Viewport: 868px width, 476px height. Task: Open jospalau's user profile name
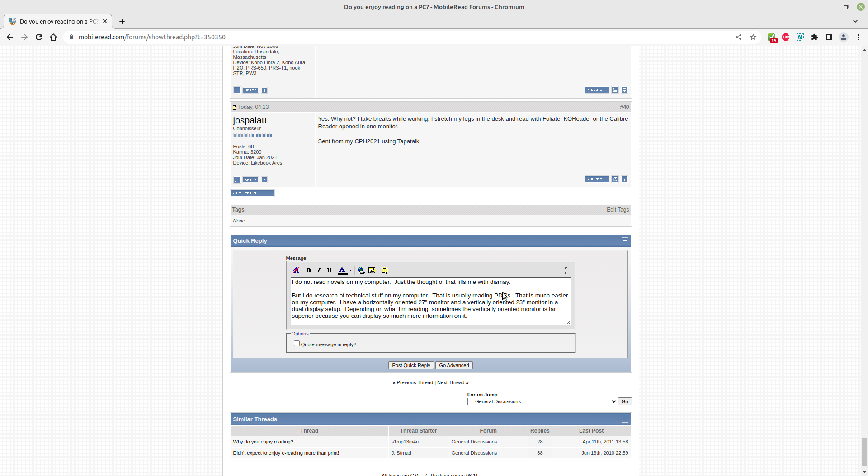(x=250, y=120)
